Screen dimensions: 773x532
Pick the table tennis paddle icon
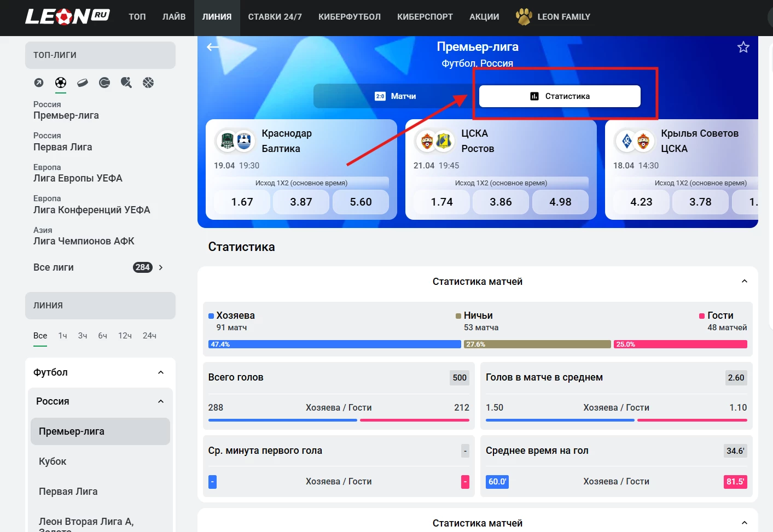[x=126, y=83]
